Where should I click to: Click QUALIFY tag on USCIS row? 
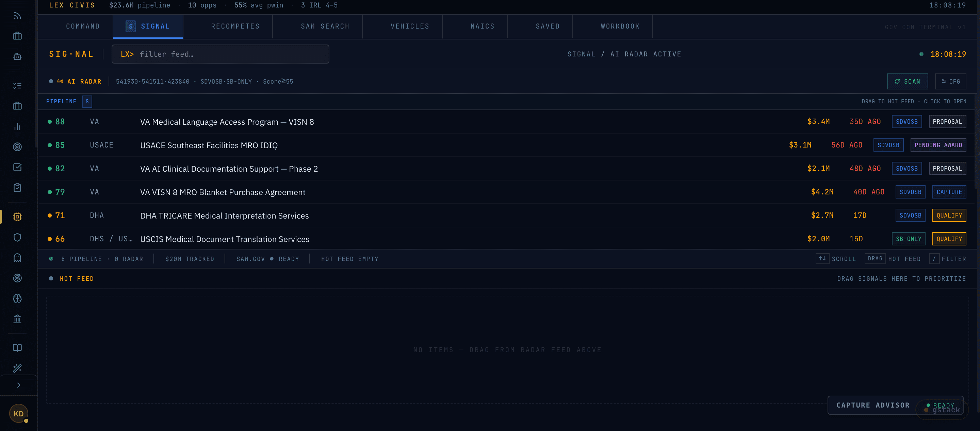(x=949, y=239)
